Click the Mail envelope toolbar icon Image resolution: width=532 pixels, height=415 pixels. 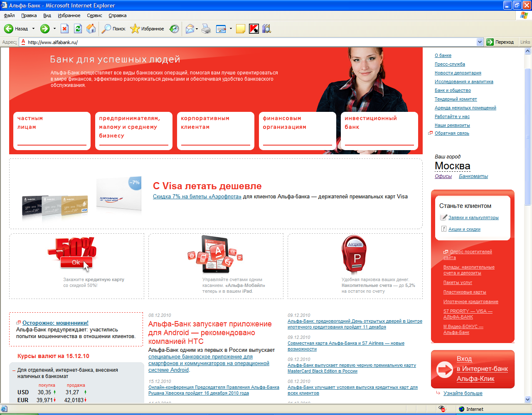pyautogui.click(x=190, y=29)
